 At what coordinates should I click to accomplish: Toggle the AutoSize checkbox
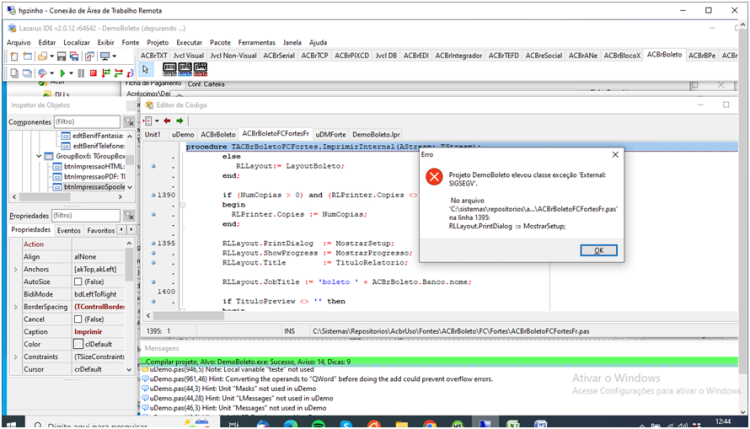[78, 282]
